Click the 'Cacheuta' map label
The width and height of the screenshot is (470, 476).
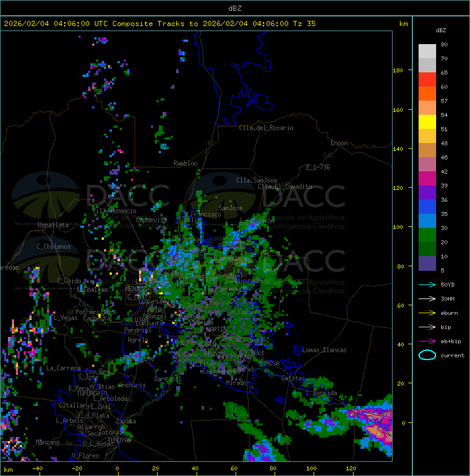pos(97,318)
